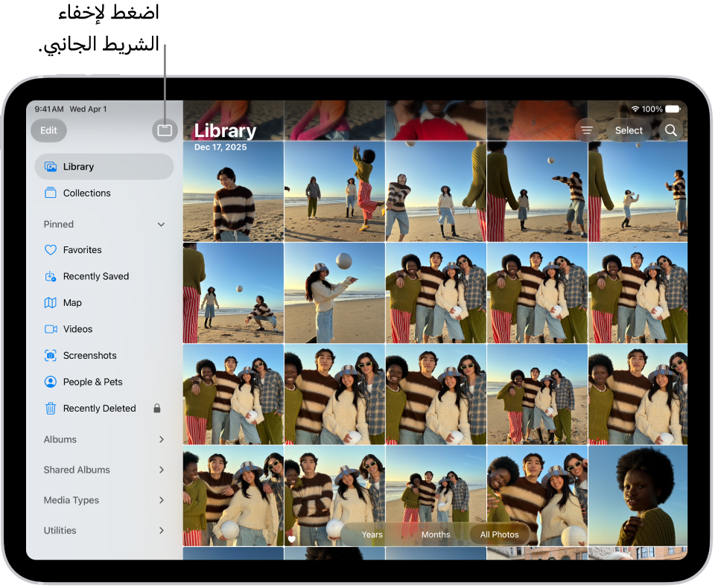Click the Pinned section header
This screenshot has height=588, width=715.
pyautogui.click(x=59, y=224)
